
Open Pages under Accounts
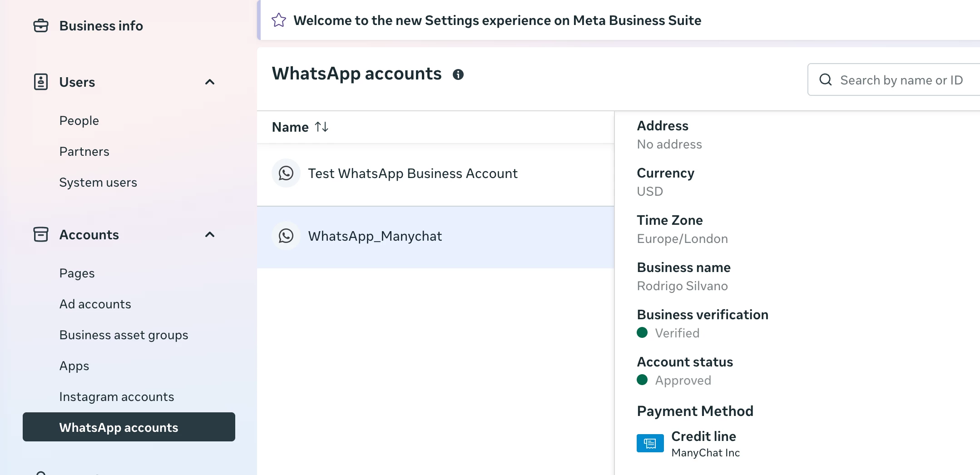(77, 273)
